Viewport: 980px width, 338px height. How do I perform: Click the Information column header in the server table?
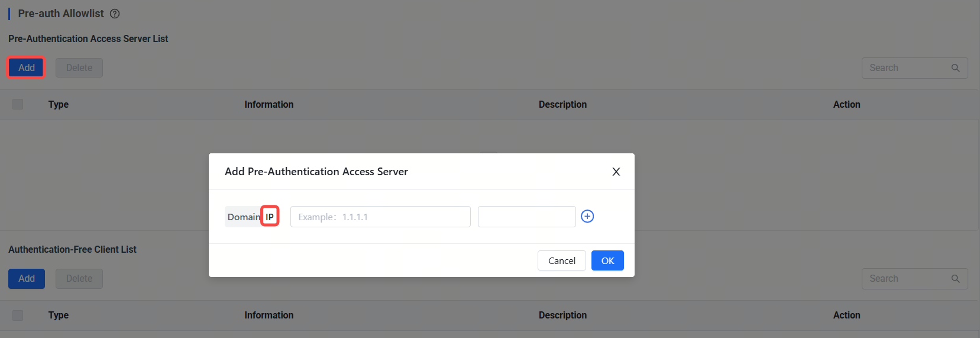(269, 104)
